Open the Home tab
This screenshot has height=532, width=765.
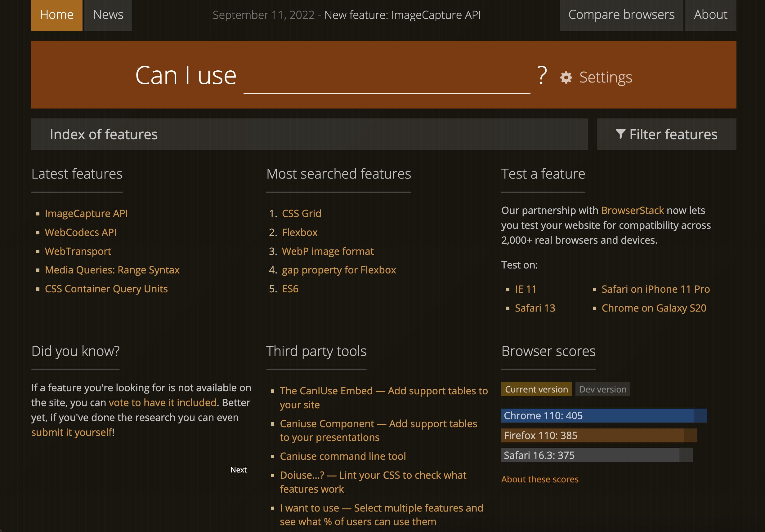(x=57, y=15)
